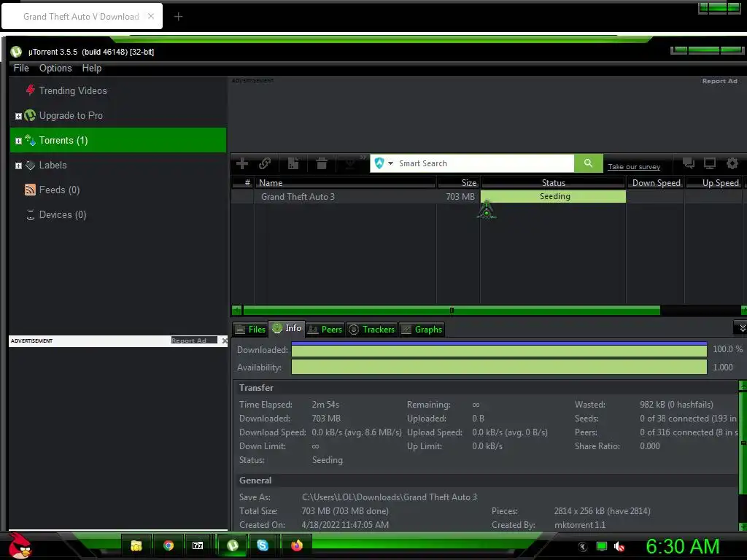747x560 pixels.
Task: Select Trending Videos in the sidebar
Action: pos(73,90)
